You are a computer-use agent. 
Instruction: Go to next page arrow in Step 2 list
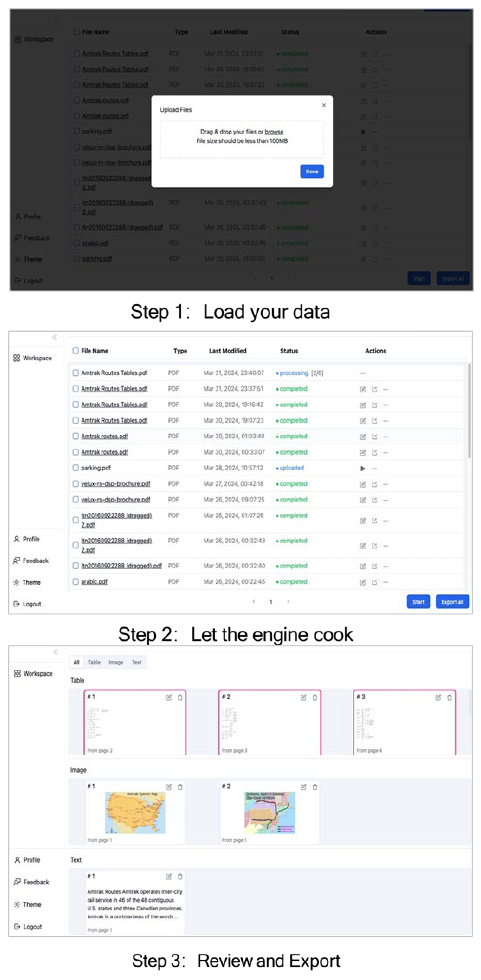point(288,601)
